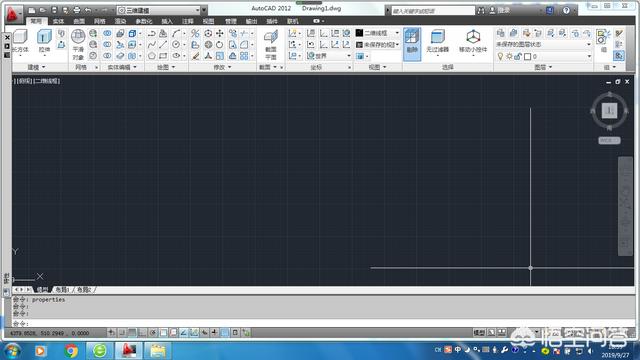640x360 pixels.
Task: Expand the 图层 (Layers) panel
Action: click(x=543, y=67)
